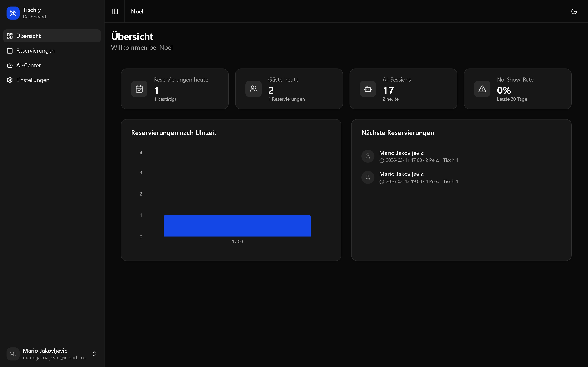The height and width of the screenshot is (367, 588).
Task: Select the AI-Center robot icon in sidebar
Action: tap(10, 65)
